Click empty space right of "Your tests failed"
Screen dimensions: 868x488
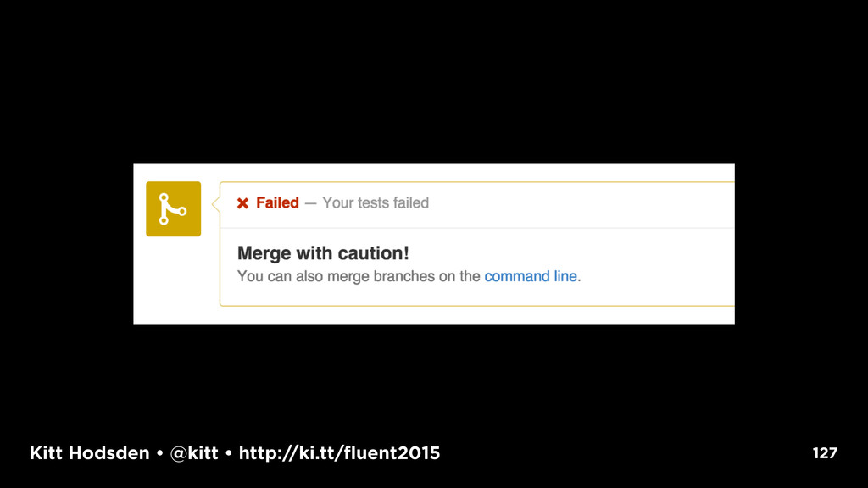(581, 203)
